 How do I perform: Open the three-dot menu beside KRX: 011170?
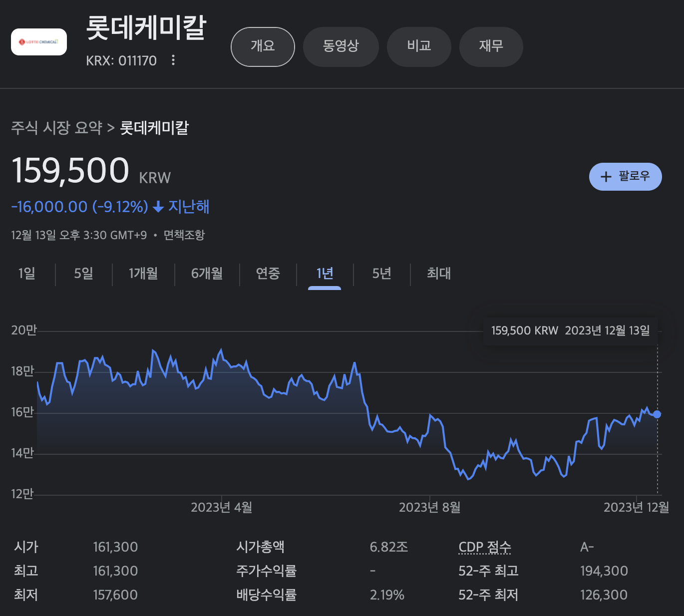[173, 60]
